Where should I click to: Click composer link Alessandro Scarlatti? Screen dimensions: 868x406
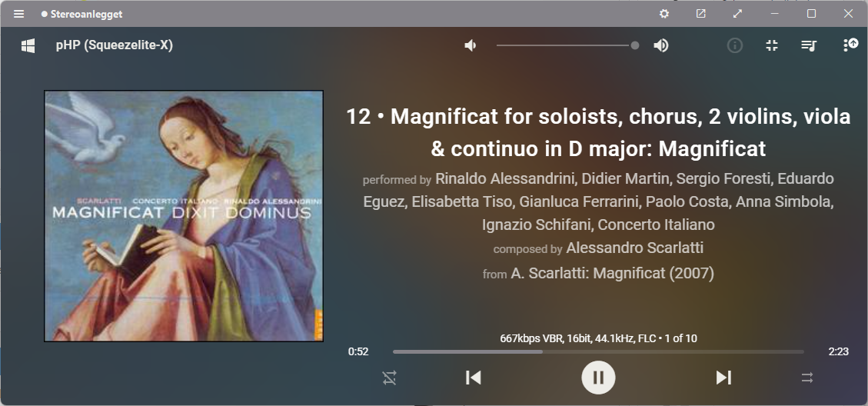[x=634, y=248]
